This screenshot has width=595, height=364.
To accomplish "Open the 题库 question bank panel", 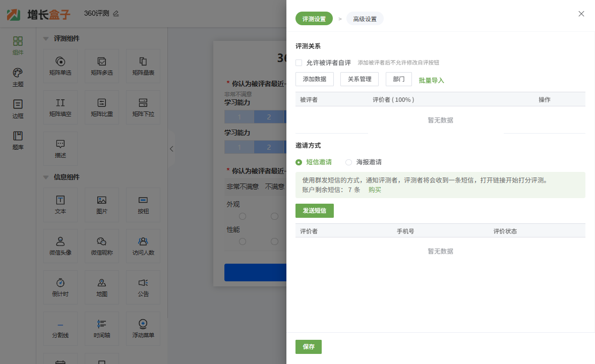I will [x=18, y=141].
